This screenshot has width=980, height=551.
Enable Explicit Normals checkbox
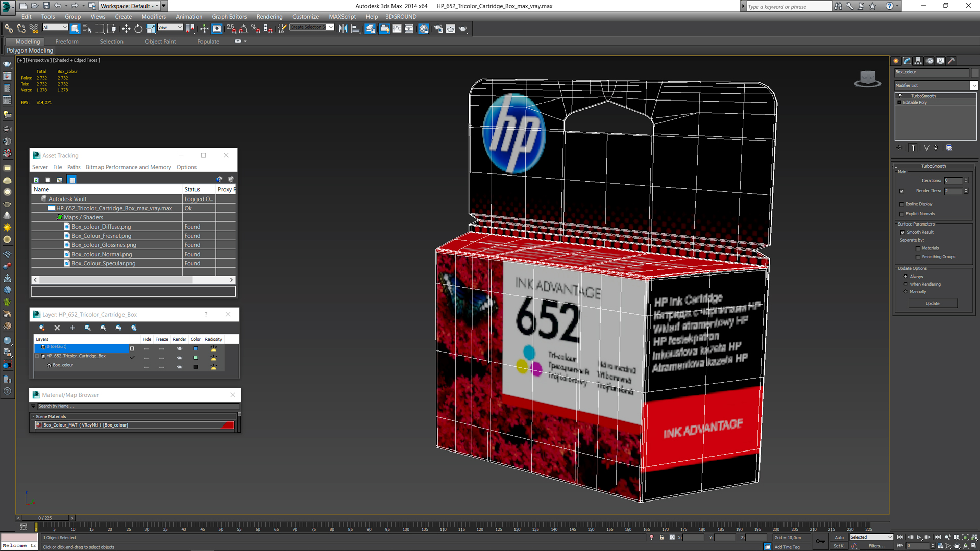coord(902,214)
